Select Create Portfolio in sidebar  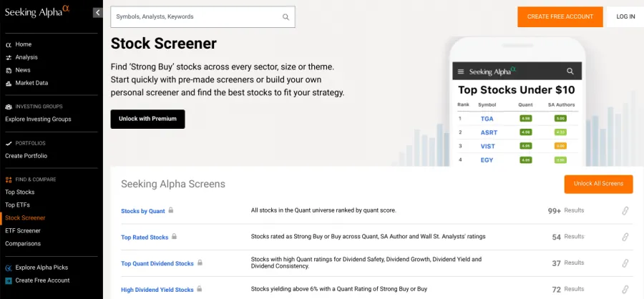coord(26,156)
